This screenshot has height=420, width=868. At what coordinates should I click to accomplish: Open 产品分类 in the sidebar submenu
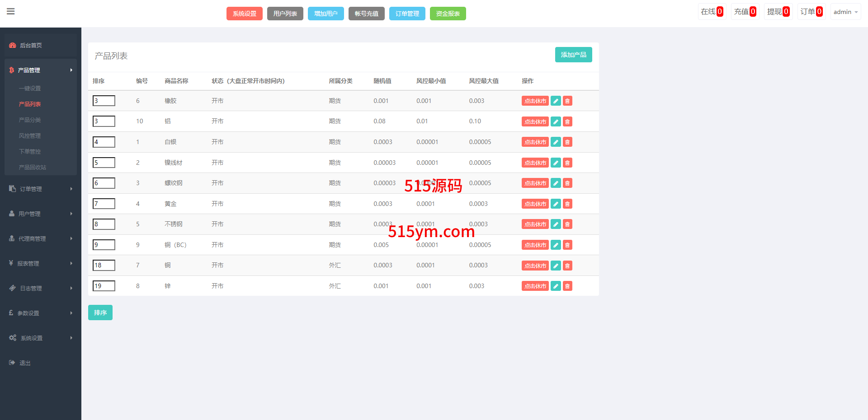tap(30, 120)
